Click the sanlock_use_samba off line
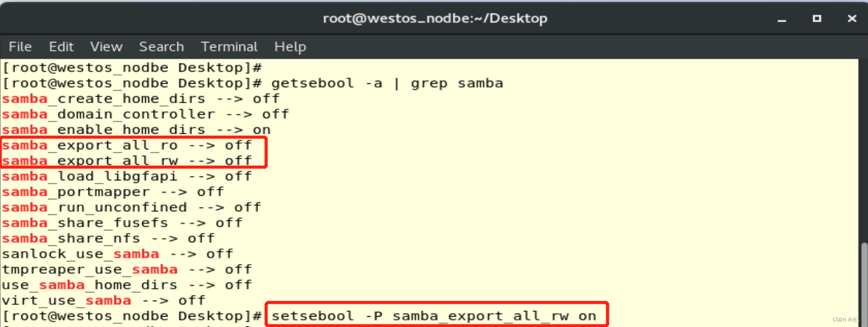This screenshot has height=327, width=868. (117, 254)
